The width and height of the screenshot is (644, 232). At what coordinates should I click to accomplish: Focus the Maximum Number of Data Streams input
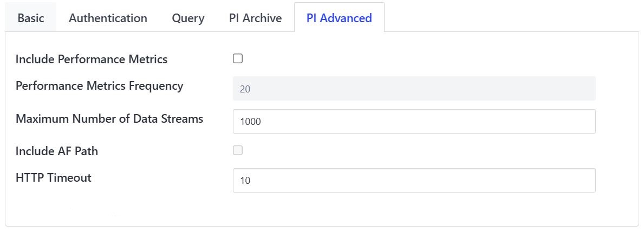click(x=414, y=122)
